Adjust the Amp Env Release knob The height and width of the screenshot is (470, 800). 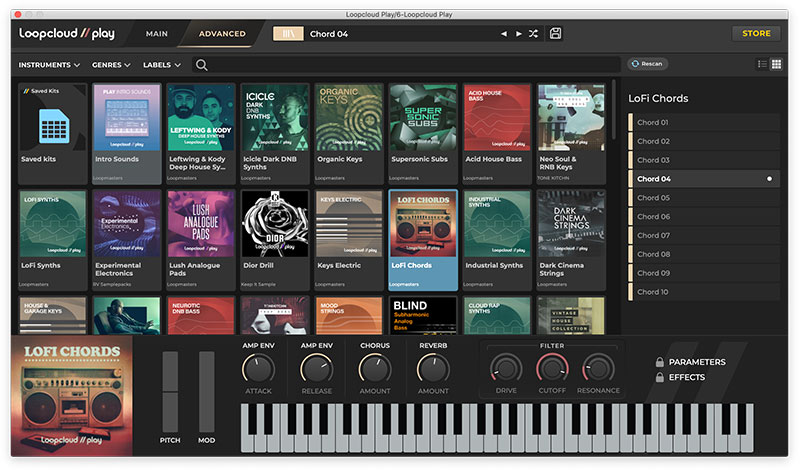(x=316, y=369)
